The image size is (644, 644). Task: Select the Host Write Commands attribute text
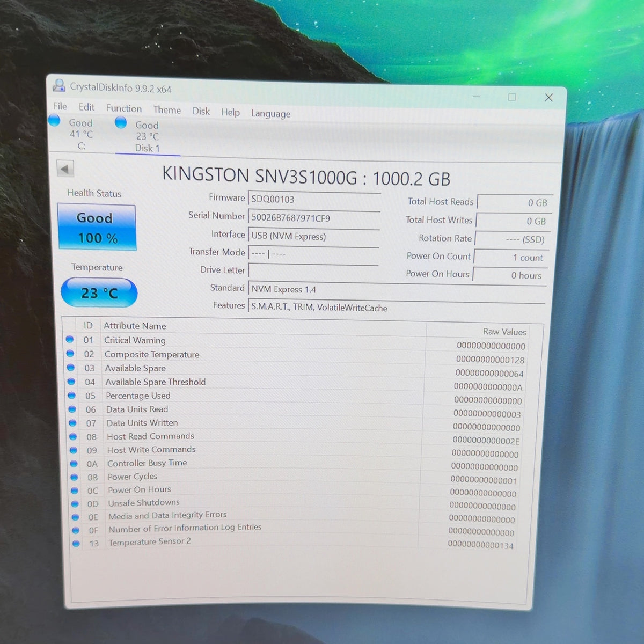(151, 450)
